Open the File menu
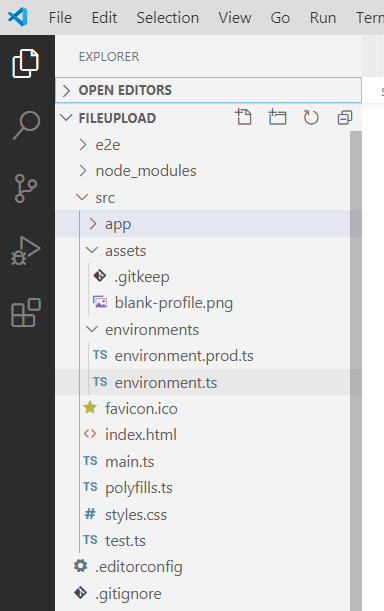 coord(60,18)
